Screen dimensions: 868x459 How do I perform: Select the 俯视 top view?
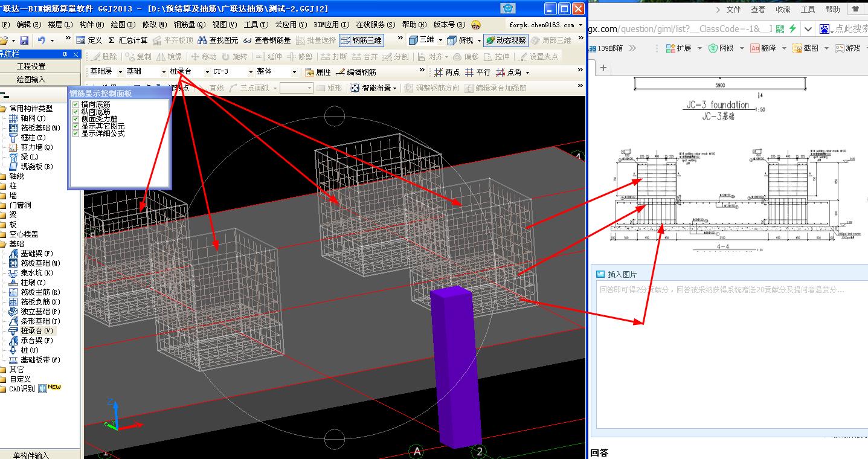pos(460,40)
